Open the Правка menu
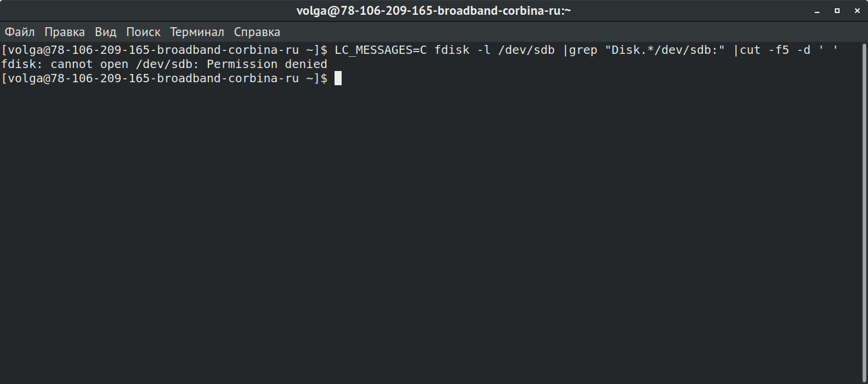Screen dimensions: 868x384 (65, 32)
